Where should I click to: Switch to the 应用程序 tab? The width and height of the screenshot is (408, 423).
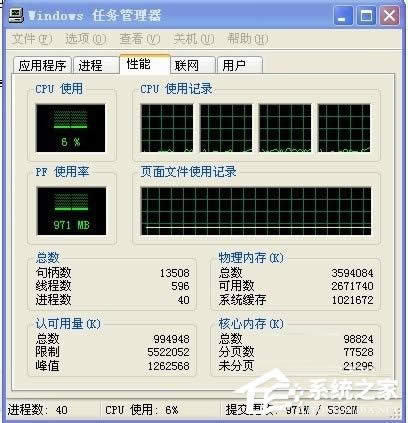coord(42,65)
